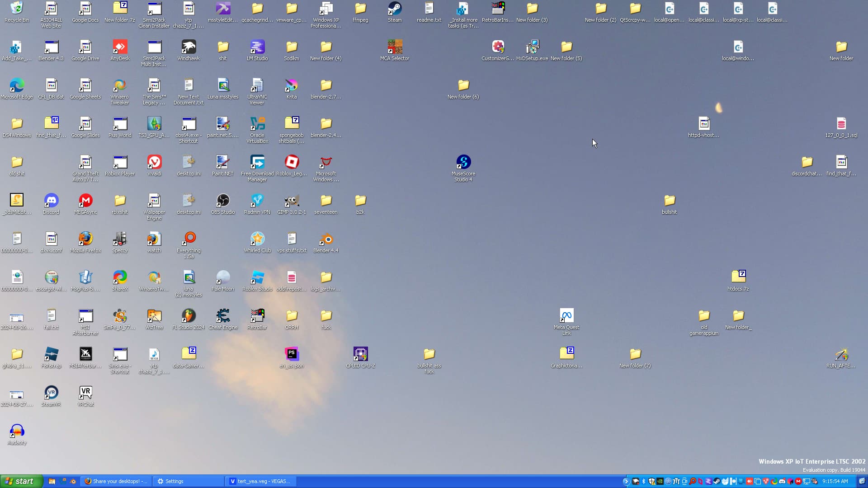
Task: Open Pale Moon browser shortcut
Action: pyautogui.click(x=223, y=281)
